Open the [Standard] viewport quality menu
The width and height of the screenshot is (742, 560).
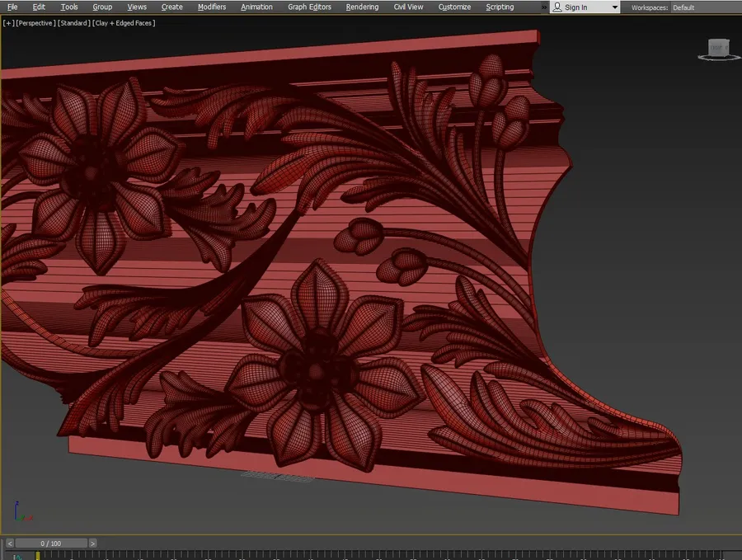[74, 23]
